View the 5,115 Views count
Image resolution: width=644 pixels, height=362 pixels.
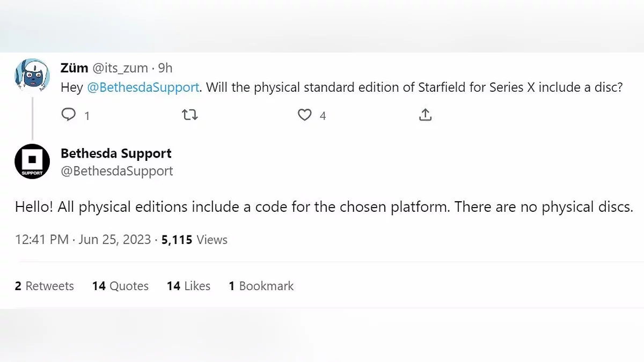tap(194, 240)
